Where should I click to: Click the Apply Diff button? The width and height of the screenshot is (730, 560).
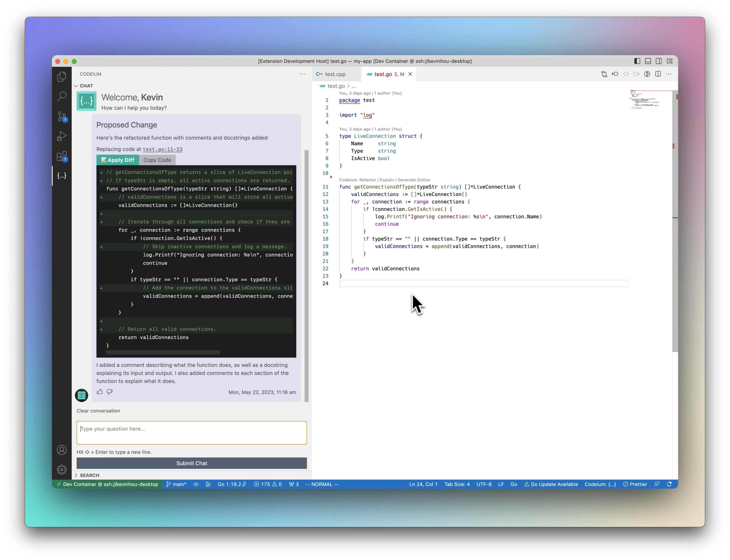118,160
